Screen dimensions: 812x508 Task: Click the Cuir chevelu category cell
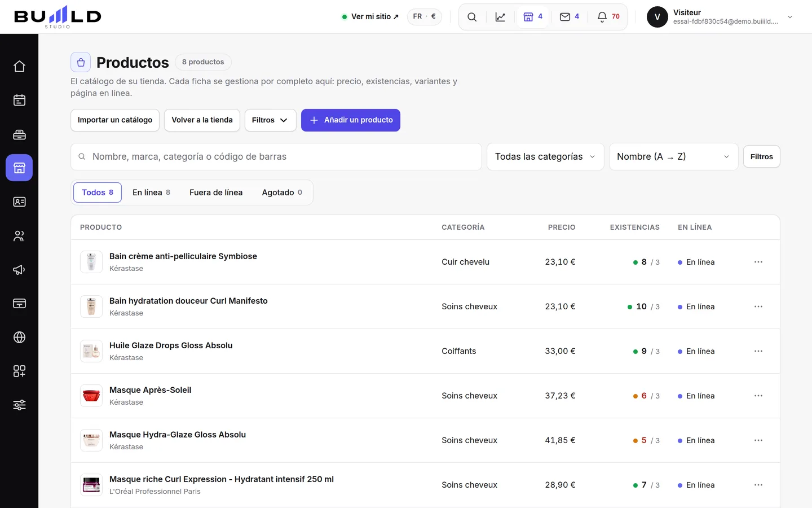466,262
